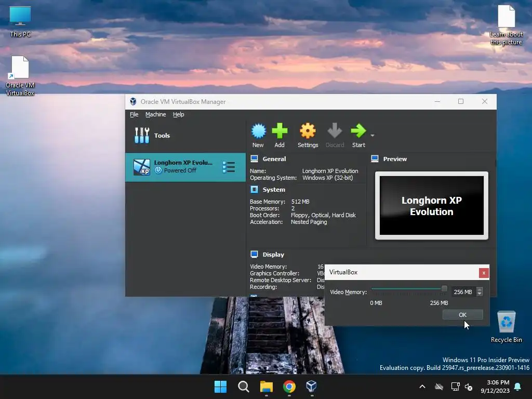
Task: Open Google Chrome from the taskbar
Action: tap(289, 387)
